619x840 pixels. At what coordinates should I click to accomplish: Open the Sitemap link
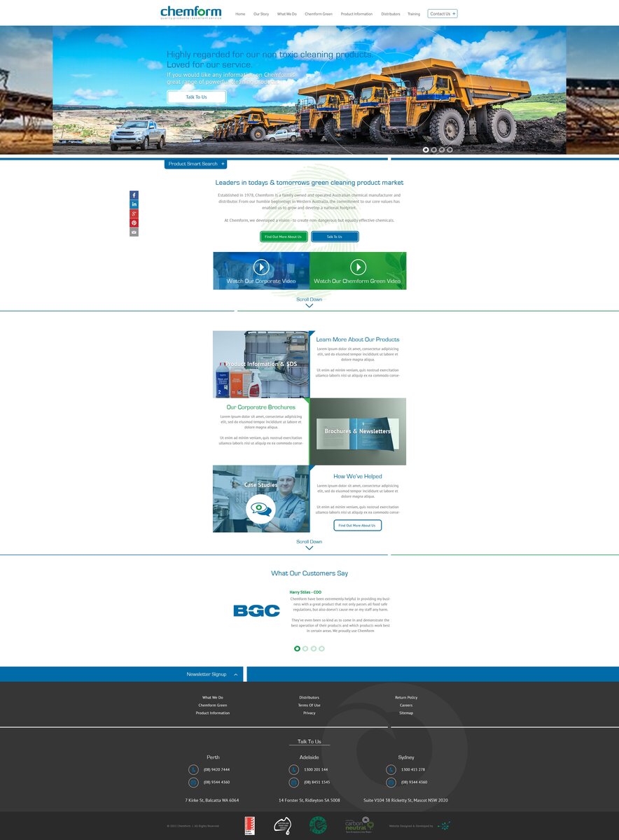406,713
